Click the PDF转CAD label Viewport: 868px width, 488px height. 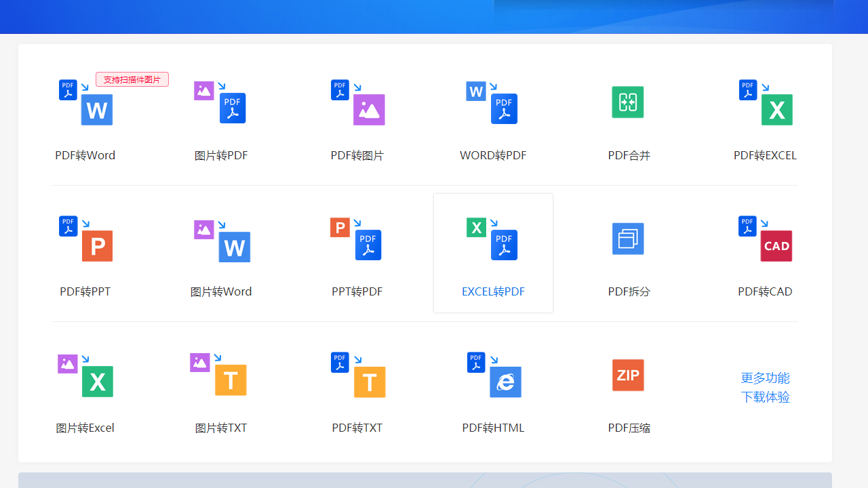765,291
